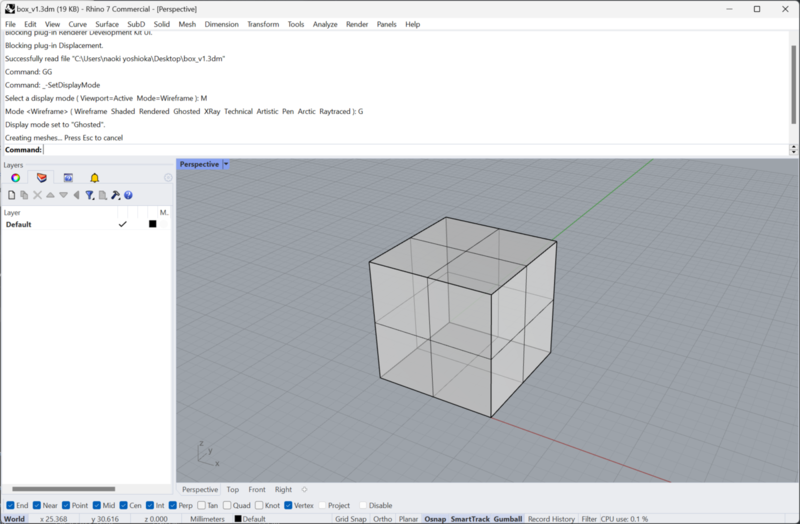The width and height of the screenshot is (800, 524).
Task: Click the Default layer black color swatch
Action: coord(153,224)
